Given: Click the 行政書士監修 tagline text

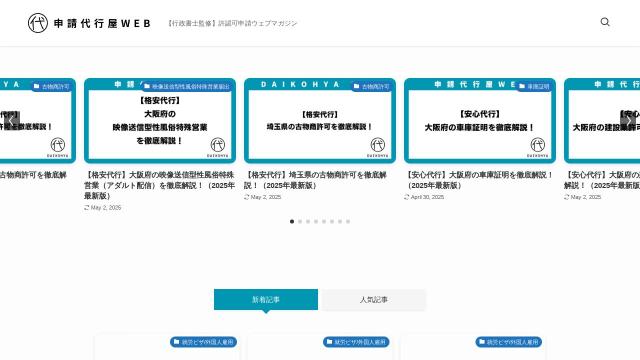Looking at the screenshot, I should coord(232,23).
